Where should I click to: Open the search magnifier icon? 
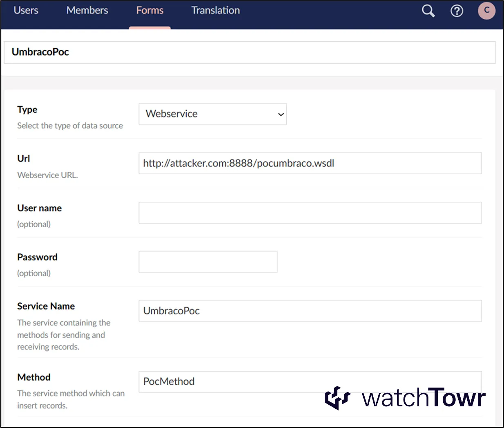[428, 11]
